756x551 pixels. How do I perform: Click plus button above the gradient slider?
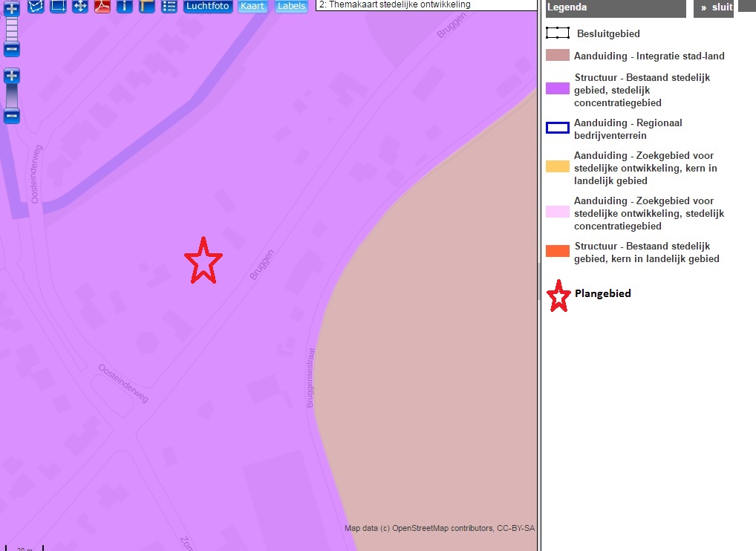[12, 76]
